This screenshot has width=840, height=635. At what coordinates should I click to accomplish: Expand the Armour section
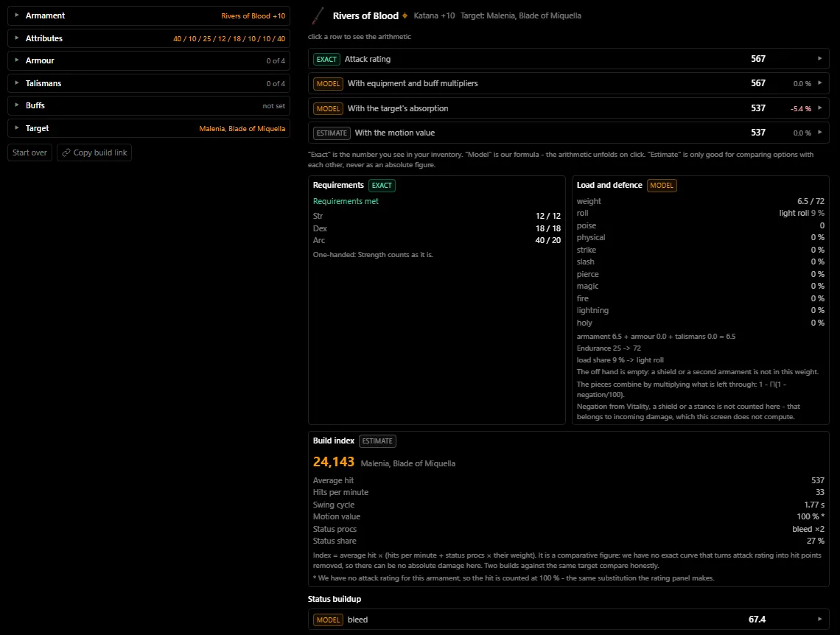pos(149,60)
